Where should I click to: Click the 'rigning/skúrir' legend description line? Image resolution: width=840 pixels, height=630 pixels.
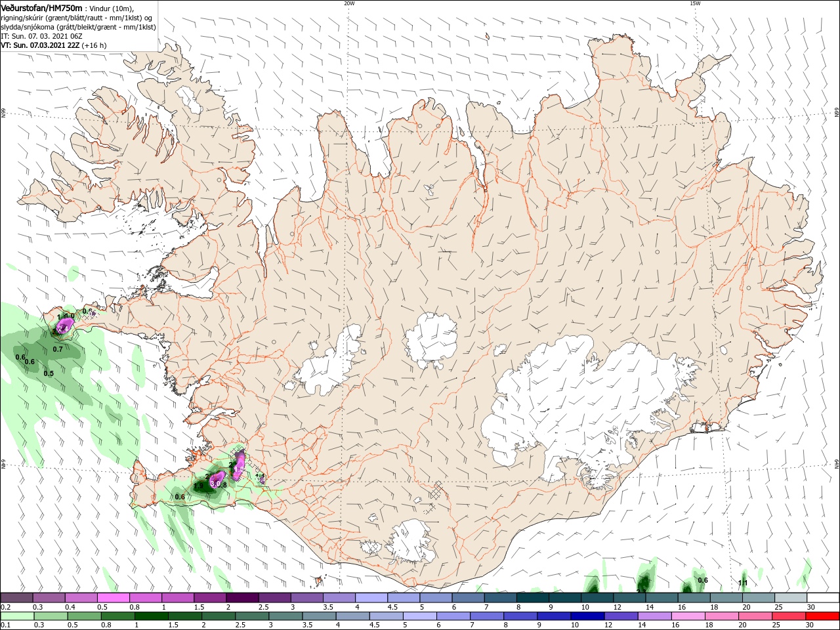tap(76, 18)
